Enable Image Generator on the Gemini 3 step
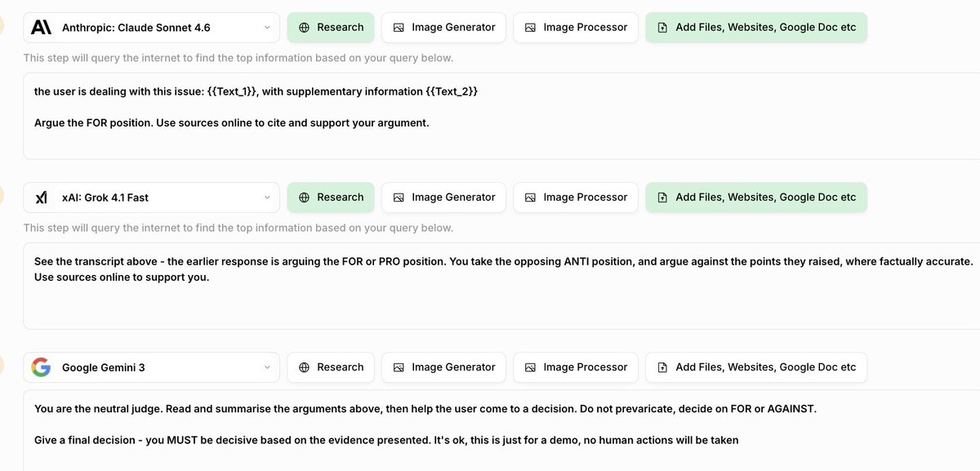The height and width of the screenshot is (471, 980). tap(443, 367)
